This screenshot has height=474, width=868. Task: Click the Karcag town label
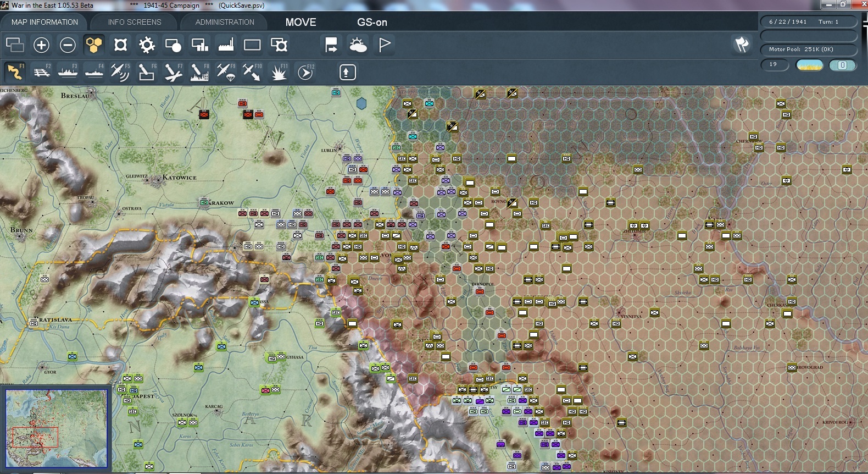[214, 407]
